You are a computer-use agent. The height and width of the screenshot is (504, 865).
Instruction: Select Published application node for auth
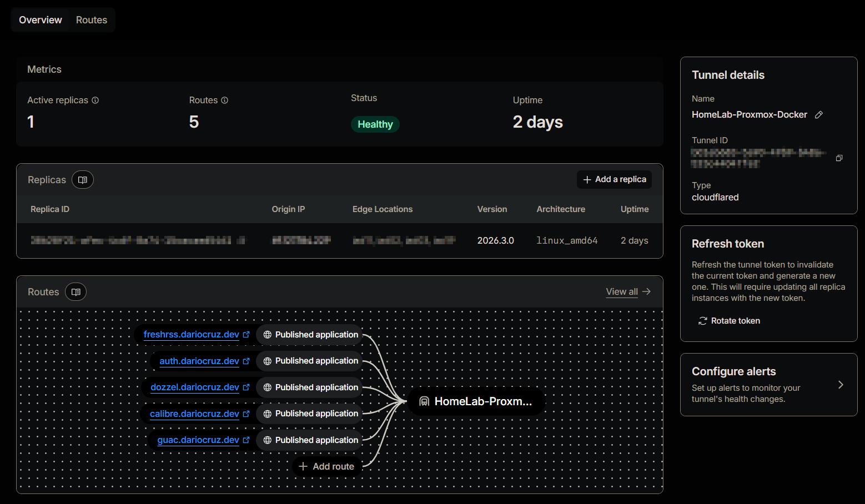point(310,361)
